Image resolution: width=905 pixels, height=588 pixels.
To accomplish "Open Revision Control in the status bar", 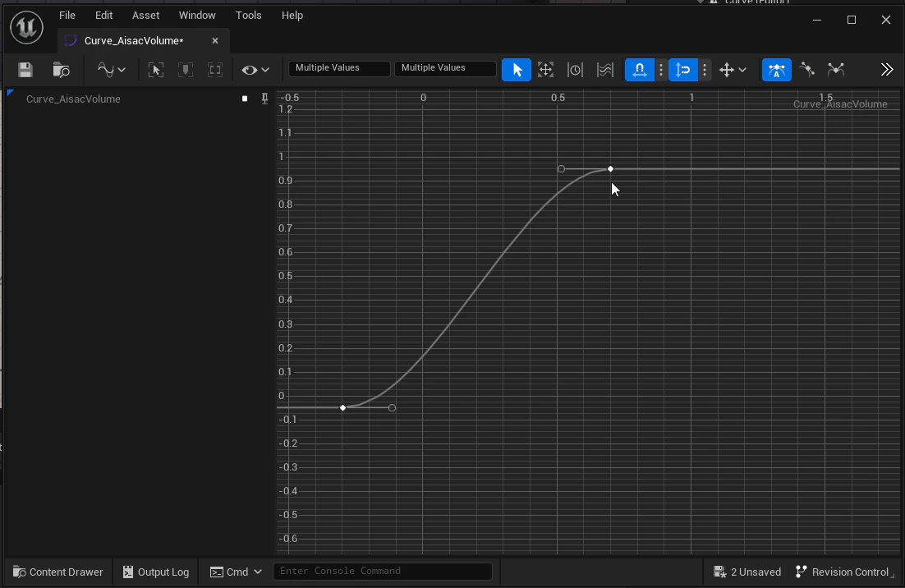I will coord(843,572).
